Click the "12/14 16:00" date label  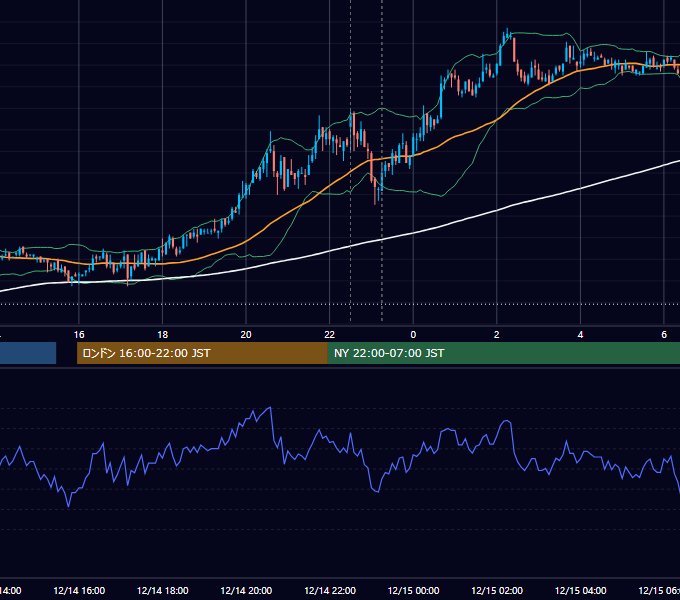[x=79, y=590]
